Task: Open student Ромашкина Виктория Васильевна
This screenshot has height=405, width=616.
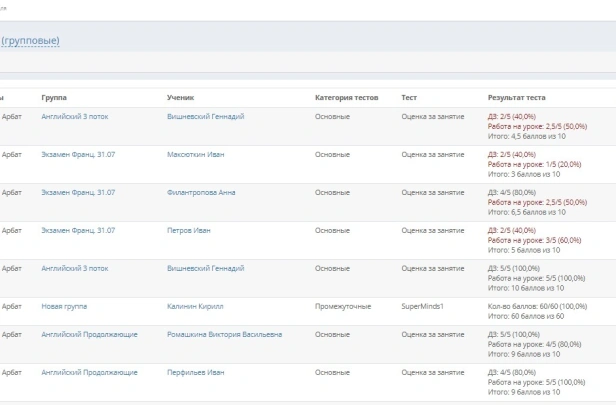Action: tap(224, 334)
